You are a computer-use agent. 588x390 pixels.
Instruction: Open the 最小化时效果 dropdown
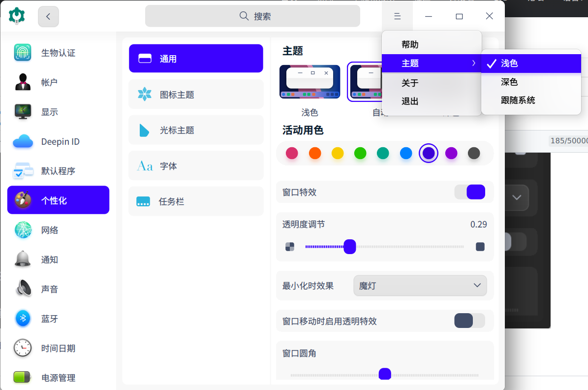click(x=420, y=285)
